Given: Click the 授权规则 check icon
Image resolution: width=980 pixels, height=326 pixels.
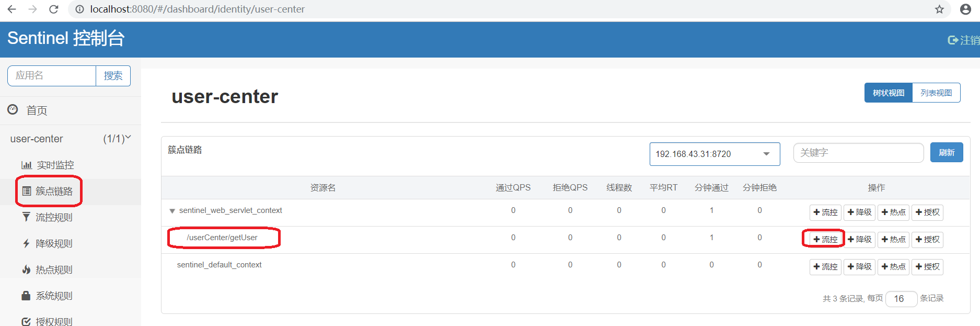Looking at the screenshot, I should 26,321.
